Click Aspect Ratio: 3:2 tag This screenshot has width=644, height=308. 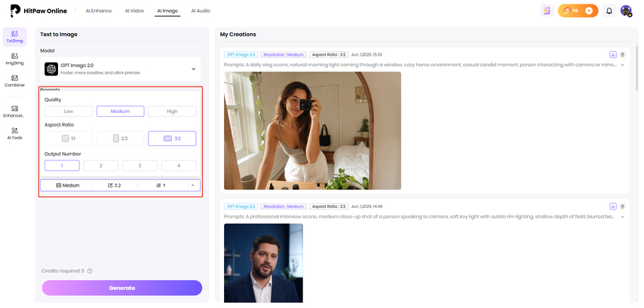329,54
